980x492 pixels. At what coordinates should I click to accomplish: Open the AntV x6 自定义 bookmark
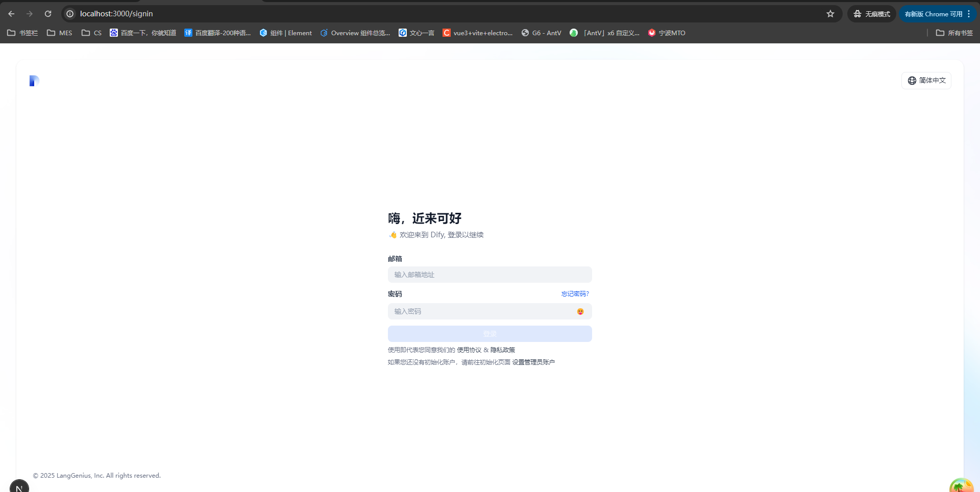[x=604, y=33]
